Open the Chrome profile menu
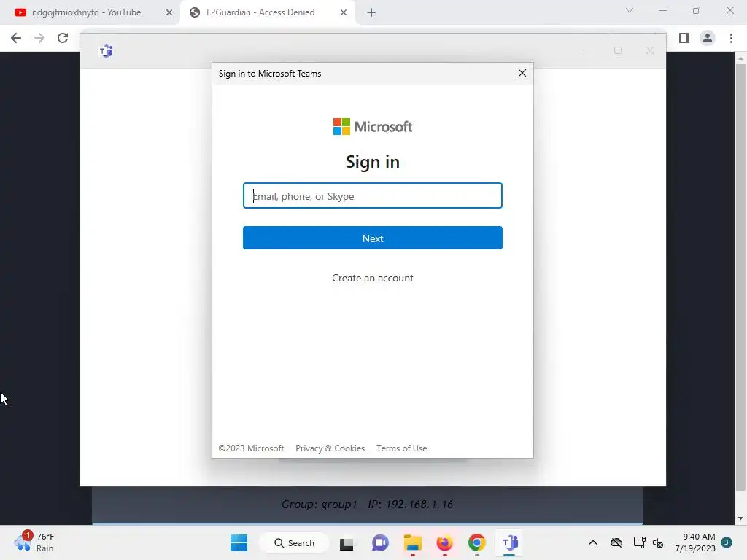The height and width of the screenshot is (560, 747). pyautogui.click(x=708, y=38)
